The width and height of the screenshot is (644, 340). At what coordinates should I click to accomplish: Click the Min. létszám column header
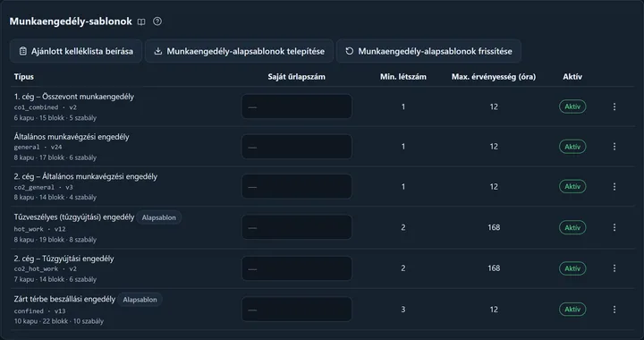pos(402,77)
